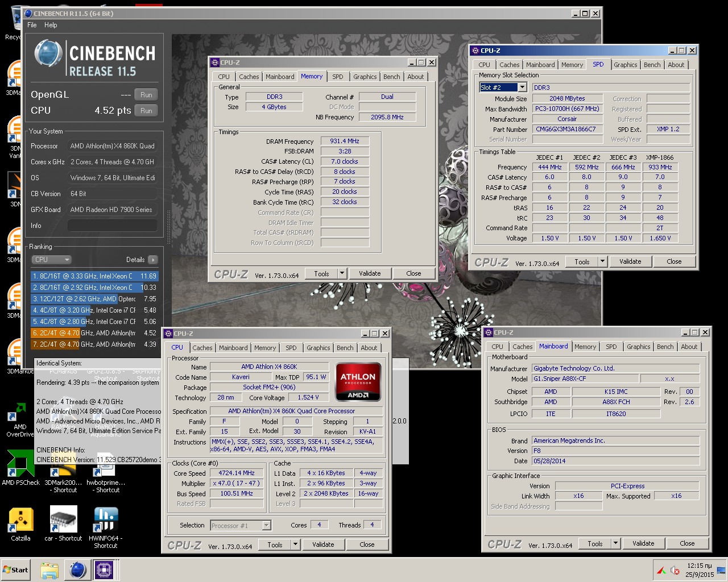Switch to CPU-Z taskbar icon
728x582 pixels.
point(104,570)
